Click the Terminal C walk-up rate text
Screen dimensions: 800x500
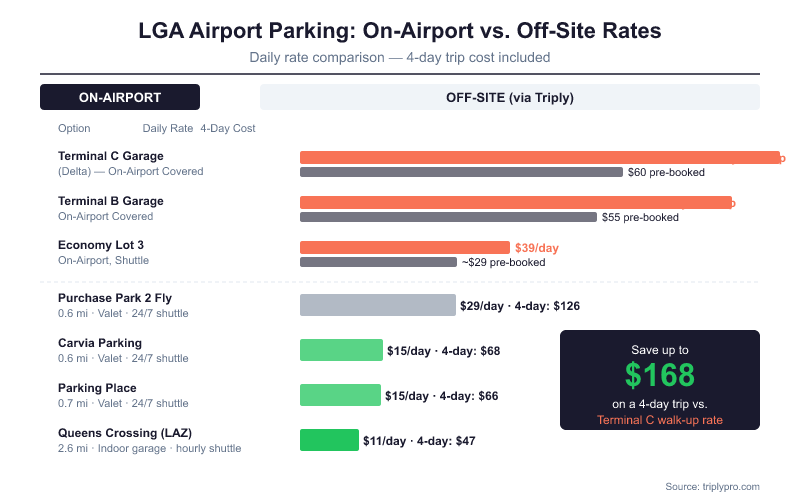pos(659,419)
